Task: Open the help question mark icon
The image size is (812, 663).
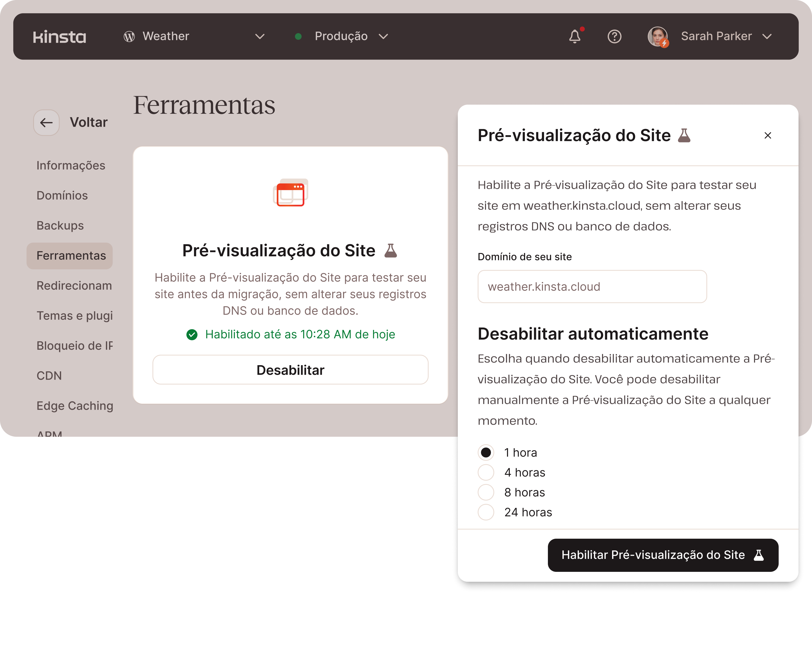Action: click(614, 37)
